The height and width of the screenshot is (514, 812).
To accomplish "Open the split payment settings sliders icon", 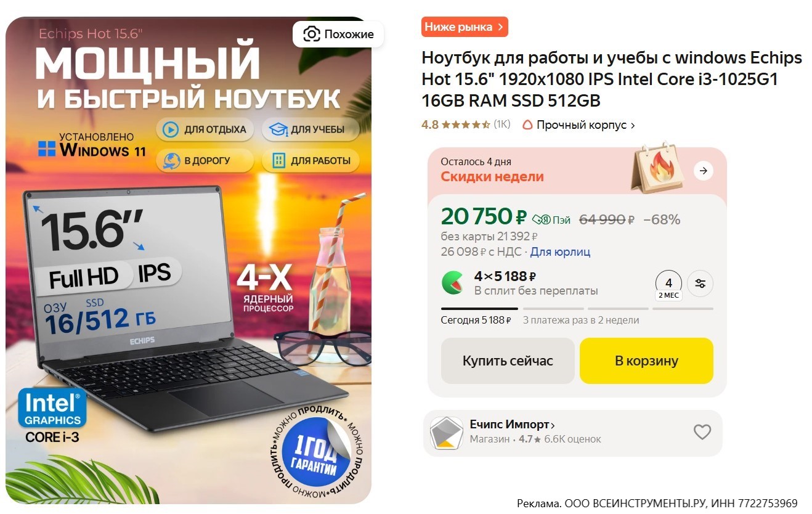I will [x=700, y=284].
